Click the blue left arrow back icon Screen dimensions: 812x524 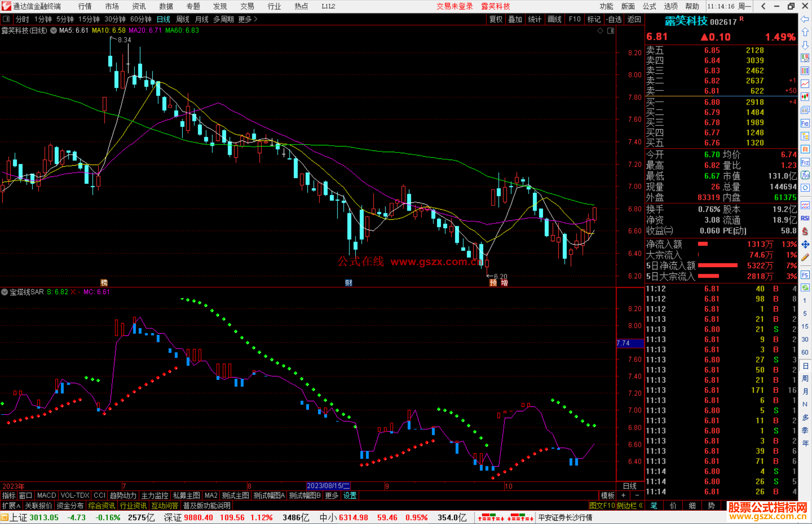pos(805,19)
